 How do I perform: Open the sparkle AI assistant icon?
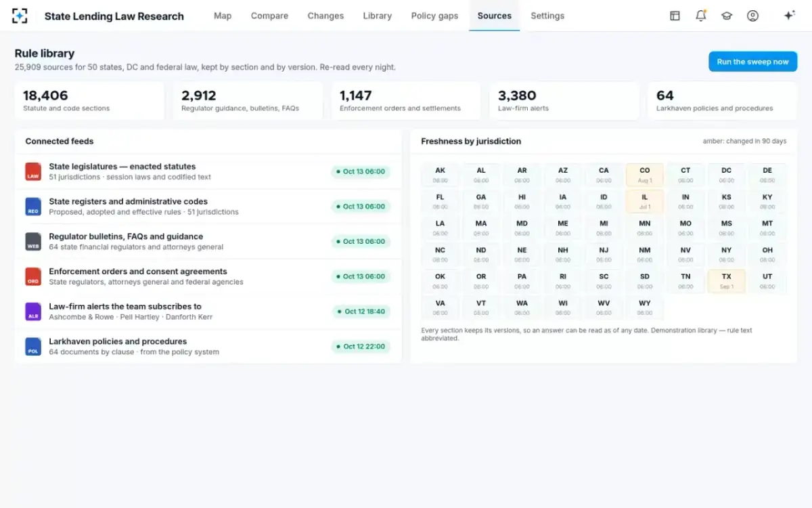[x=789, y=16]
